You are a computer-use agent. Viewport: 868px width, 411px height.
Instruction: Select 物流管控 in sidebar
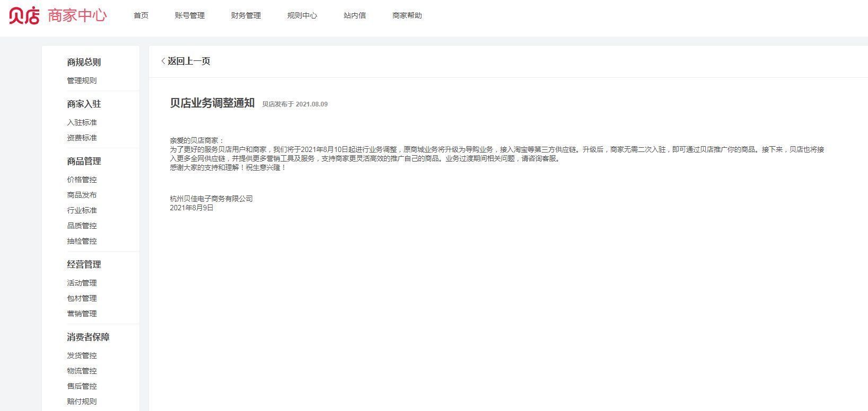[x=82, y=371]
